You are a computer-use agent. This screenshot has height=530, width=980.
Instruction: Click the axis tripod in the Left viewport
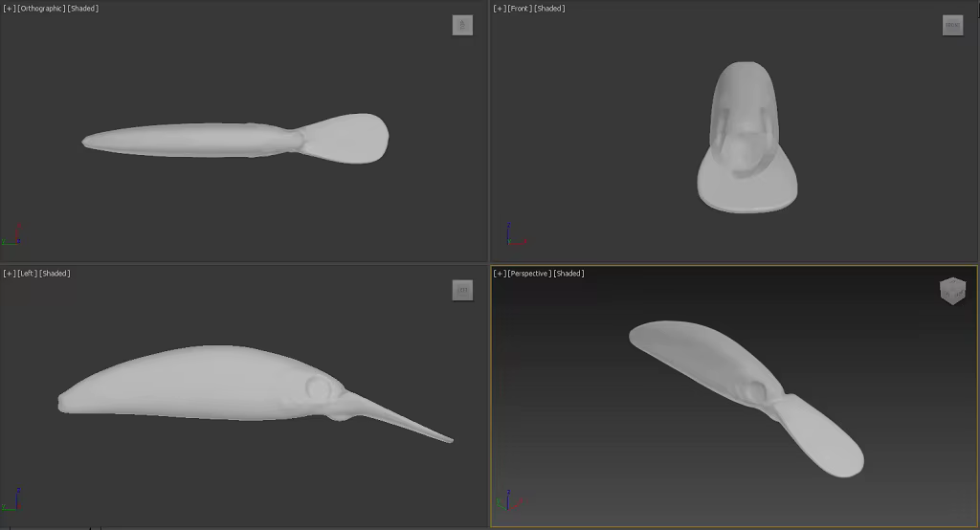pos(11,499)
